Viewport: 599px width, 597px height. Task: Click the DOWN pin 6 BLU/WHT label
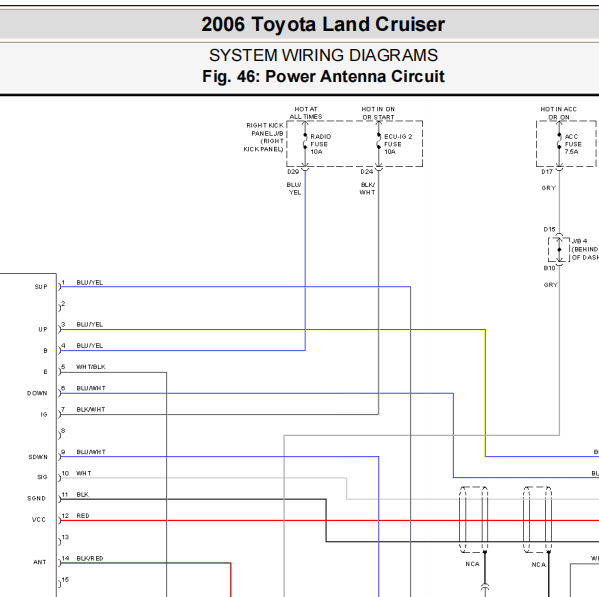(x=91, y=388)
